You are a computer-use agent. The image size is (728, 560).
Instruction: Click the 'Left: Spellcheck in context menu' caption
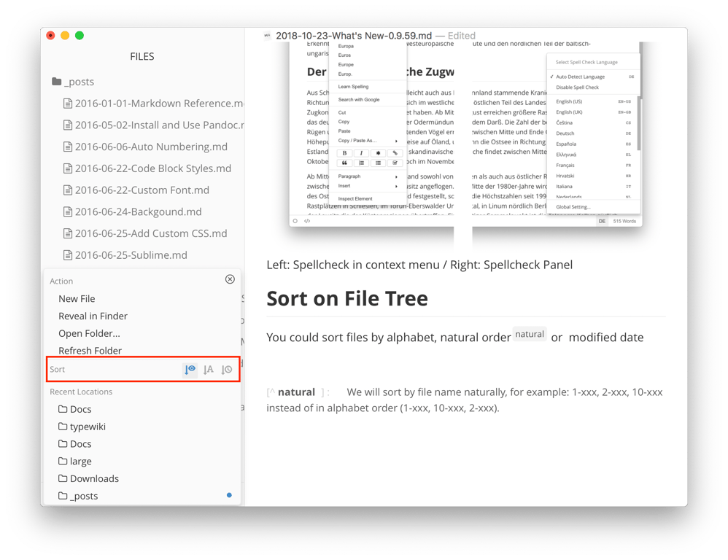[419, 265]
